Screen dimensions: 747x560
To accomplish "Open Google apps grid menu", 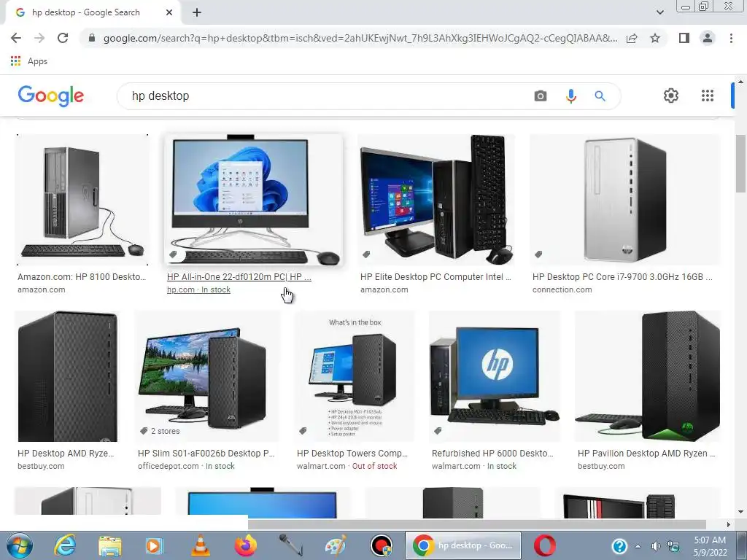I will click(708, 96).
